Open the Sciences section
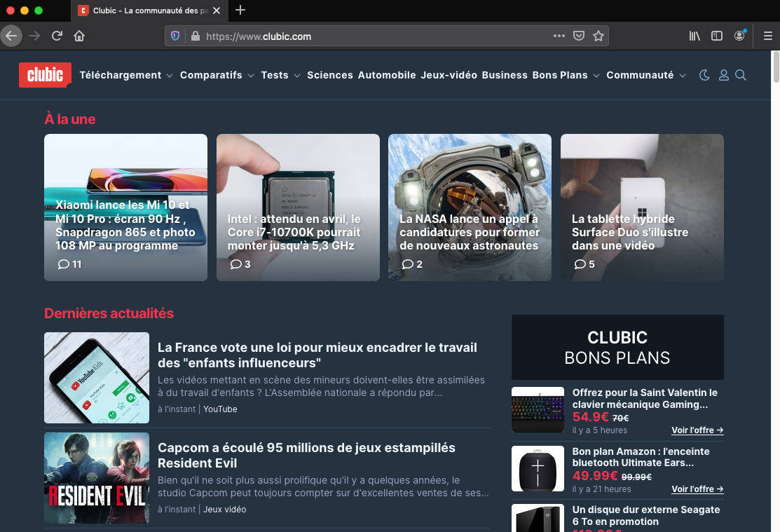 click(x=330, y=75)
